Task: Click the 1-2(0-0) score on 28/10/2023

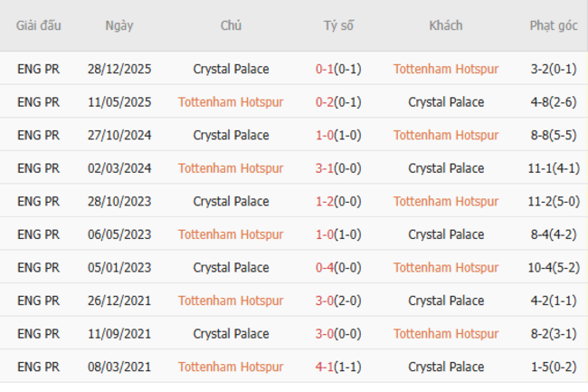Action: (338, 201)
